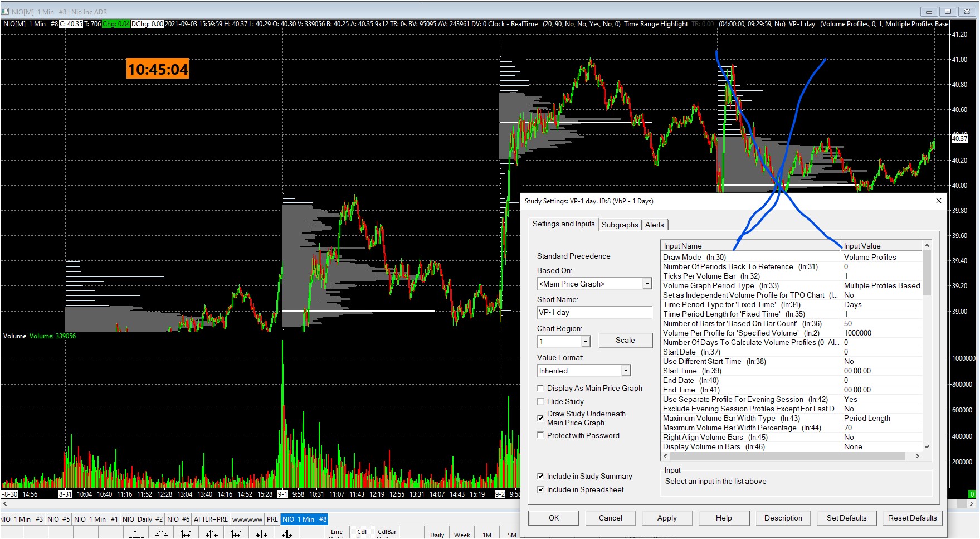Click the Cancel button

[611, 518]
